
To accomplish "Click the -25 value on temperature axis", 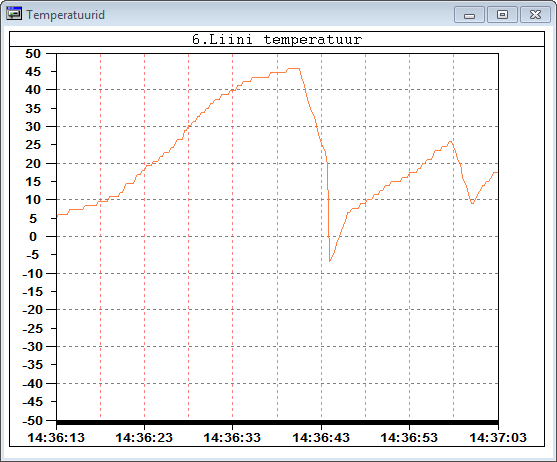I will (32, 329).
